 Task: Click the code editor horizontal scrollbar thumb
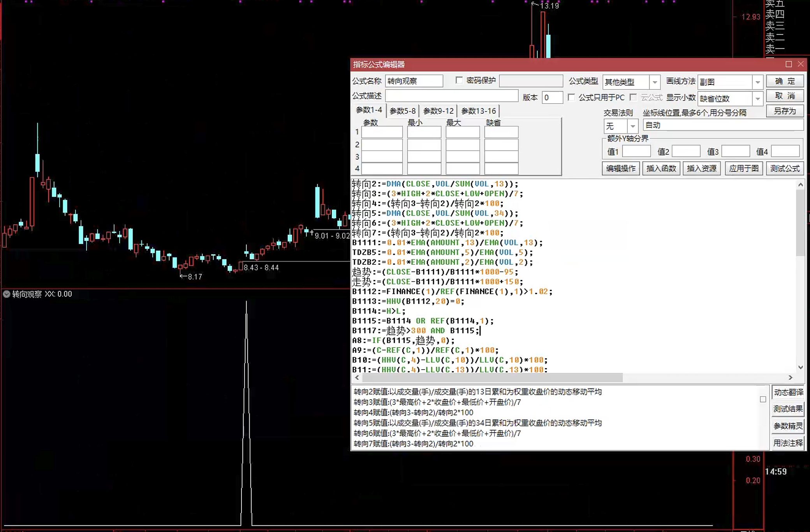pyautogui.click(x=492, y=377)
